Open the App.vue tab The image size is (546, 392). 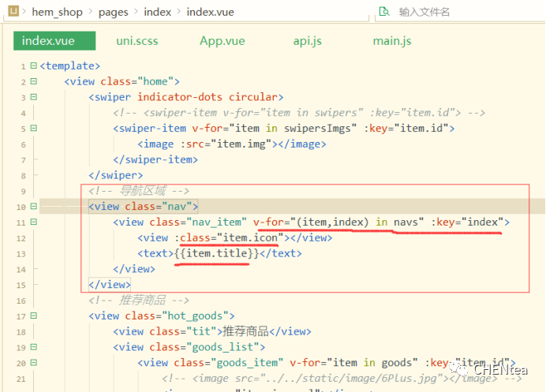tap(222, 41)
